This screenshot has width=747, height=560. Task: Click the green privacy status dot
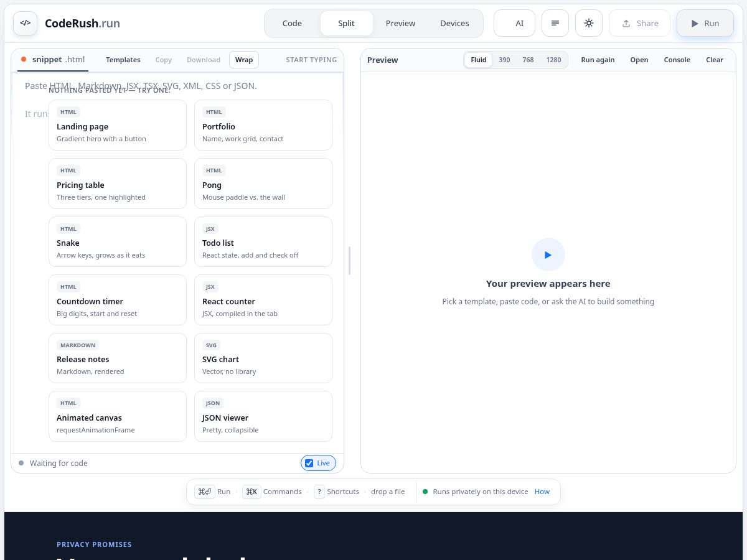425,492
